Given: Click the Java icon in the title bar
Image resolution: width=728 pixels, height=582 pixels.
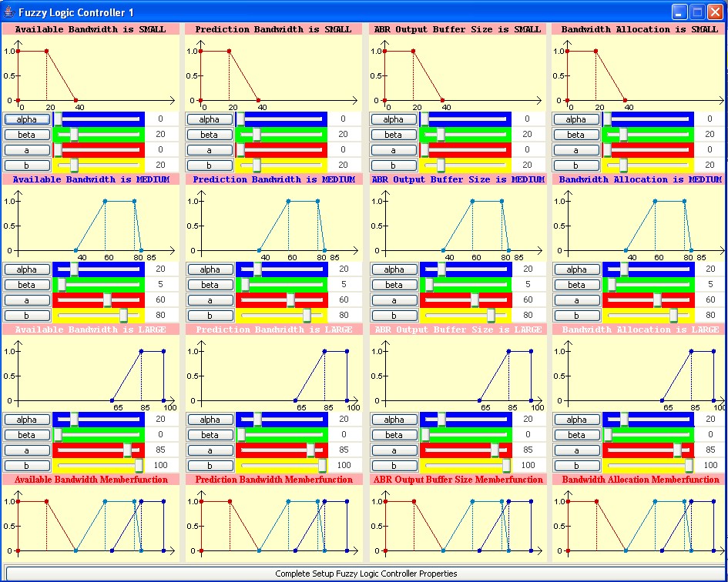Looking at the screenshot, I should (9, 12).
